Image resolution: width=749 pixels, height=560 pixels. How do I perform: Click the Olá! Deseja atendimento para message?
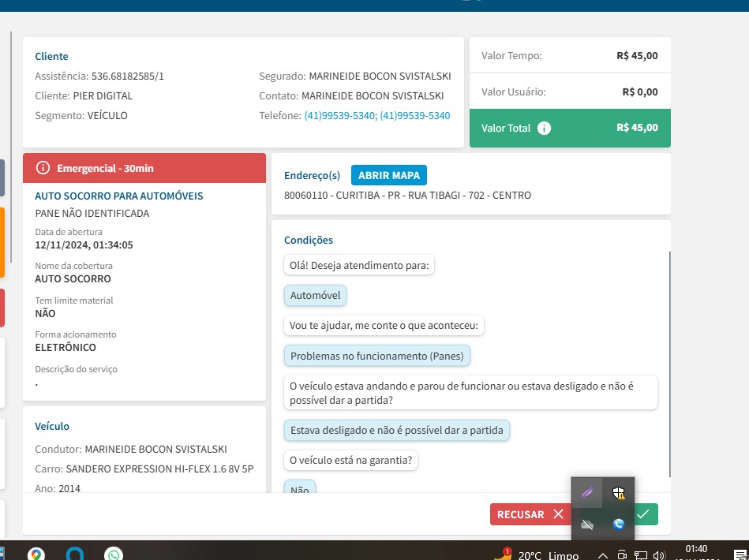click(x=359, y=266)
